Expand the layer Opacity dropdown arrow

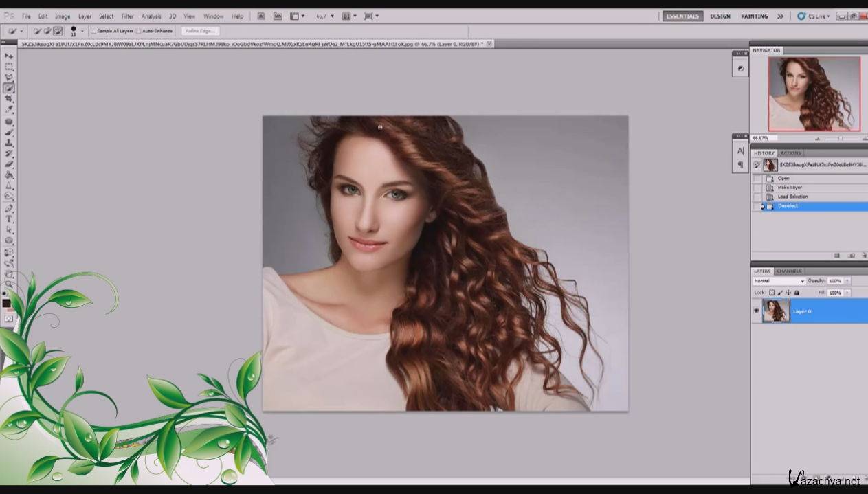point(847,281)
